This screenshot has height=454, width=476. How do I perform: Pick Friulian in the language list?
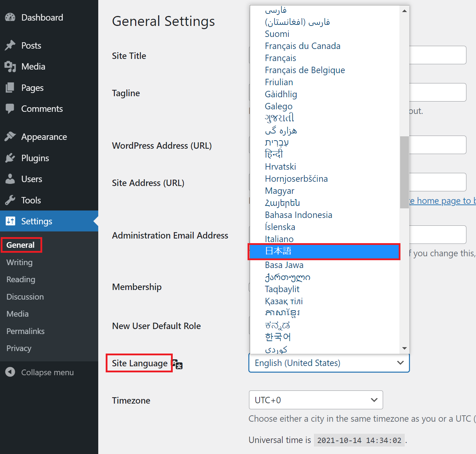(x=325, y=82)
